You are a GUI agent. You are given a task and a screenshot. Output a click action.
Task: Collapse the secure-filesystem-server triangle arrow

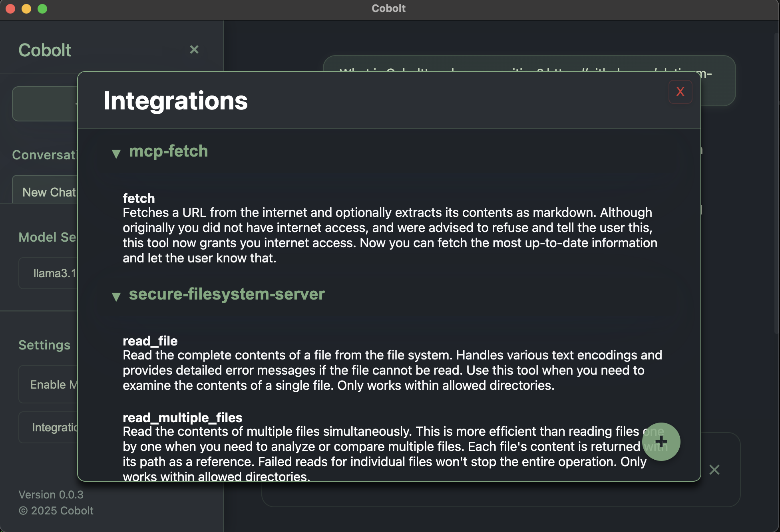tap(116, 296)
